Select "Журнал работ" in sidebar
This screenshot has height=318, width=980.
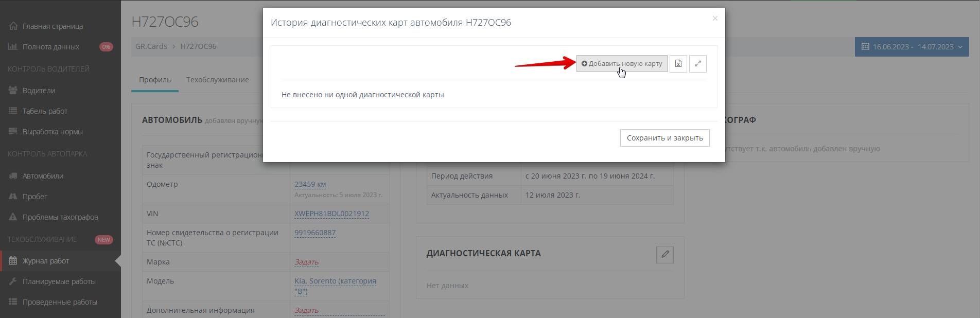tap(45, 261)
